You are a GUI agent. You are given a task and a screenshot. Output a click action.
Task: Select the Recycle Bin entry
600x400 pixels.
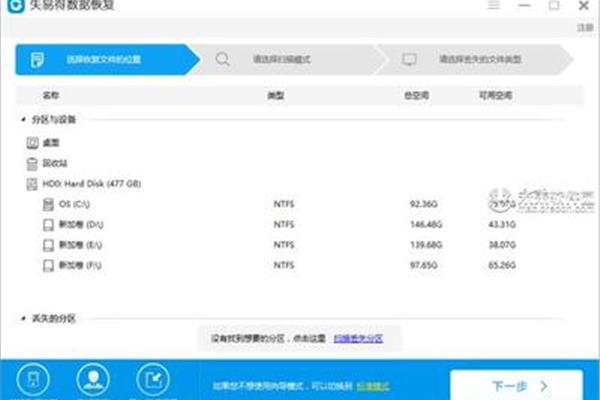[x=55, y=163]
